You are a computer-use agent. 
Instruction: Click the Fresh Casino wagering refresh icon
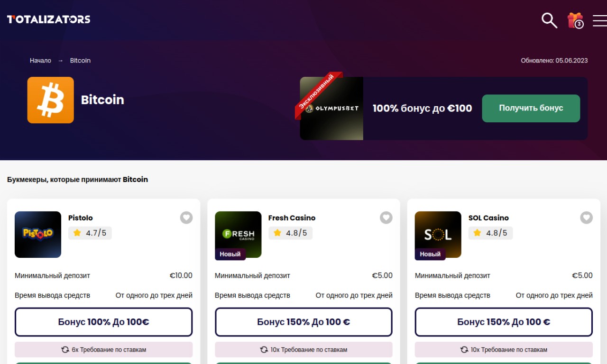(264, 350)
